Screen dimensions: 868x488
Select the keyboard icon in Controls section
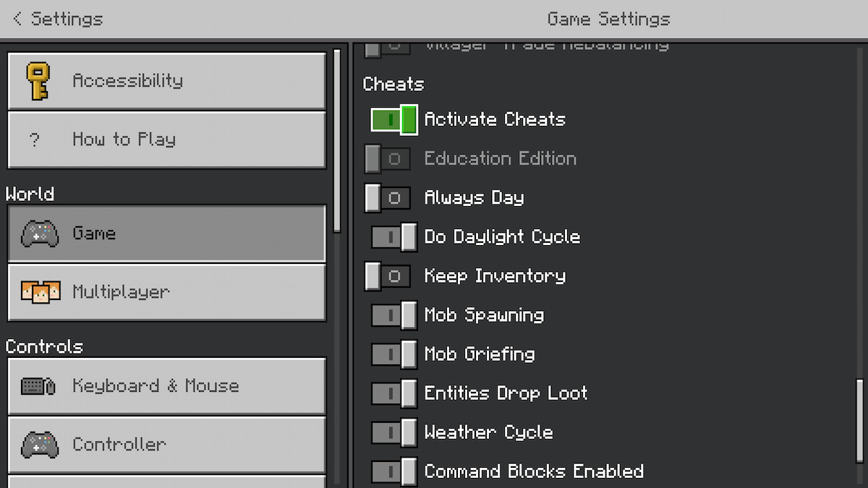[32, 386]
